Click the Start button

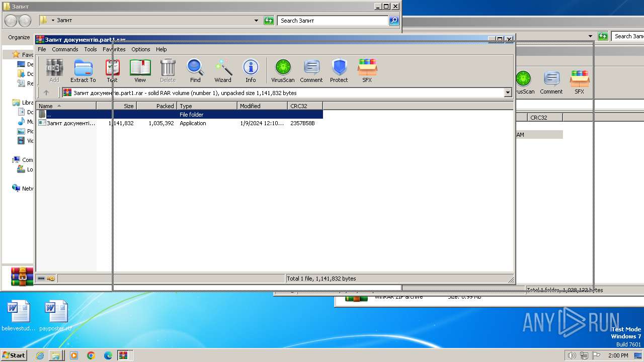coord(14,355)
